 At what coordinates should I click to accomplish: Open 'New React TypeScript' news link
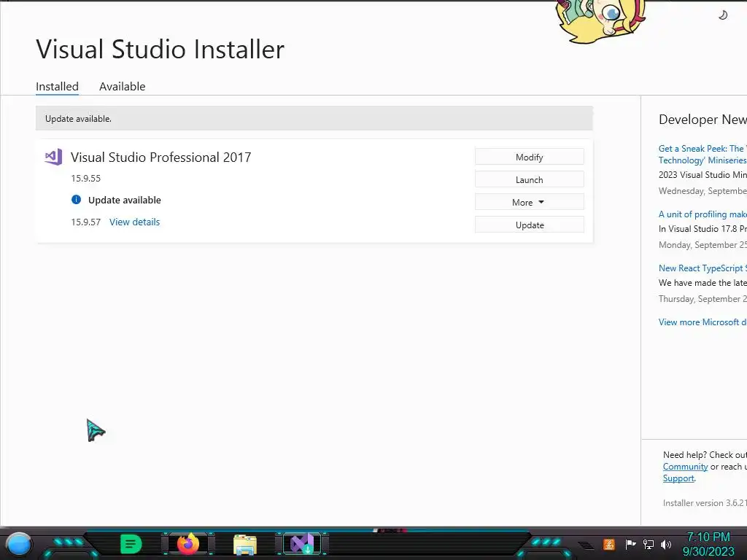(703, 268)
